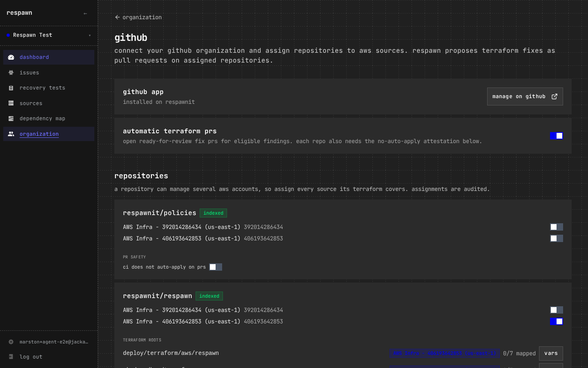Open the Respawn Test workspace dropdown
Image resolution: width=588 pixels, height=368 pixels.
coord(49,35)
